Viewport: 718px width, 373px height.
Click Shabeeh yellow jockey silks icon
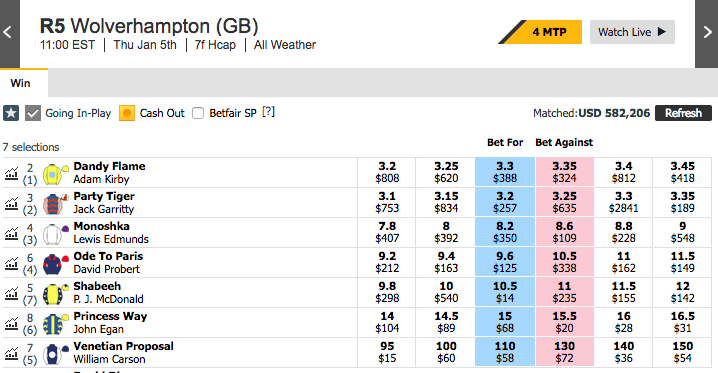pos(55,294)
